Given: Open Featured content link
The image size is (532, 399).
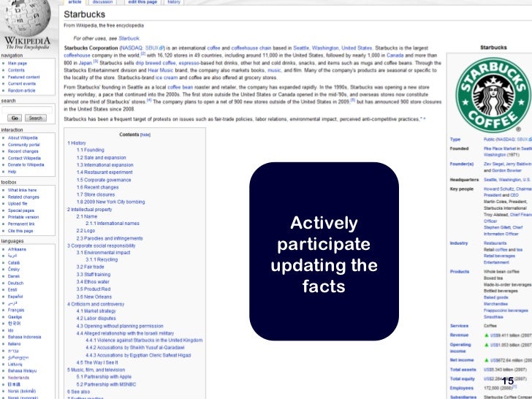Looking at the screenshot, I should point(23,77).
